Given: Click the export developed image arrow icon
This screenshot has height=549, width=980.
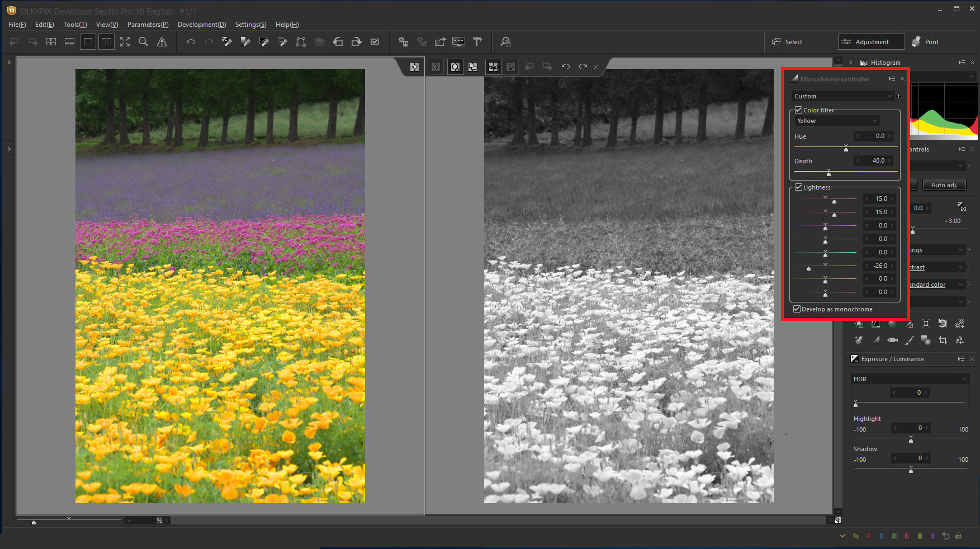Looking at the screenshot, I should pyautogui.click(x=440, y=42).
